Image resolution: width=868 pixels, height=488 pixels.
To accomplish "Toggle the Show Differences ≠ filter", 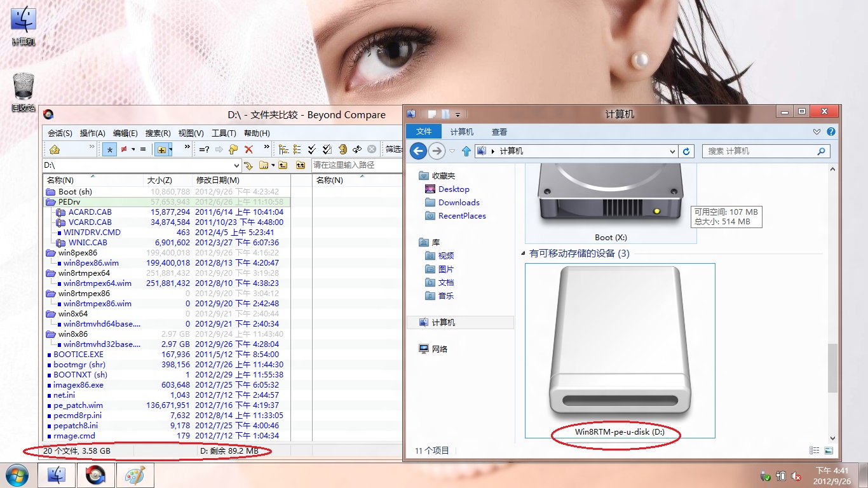I will (x=125, y=149).
